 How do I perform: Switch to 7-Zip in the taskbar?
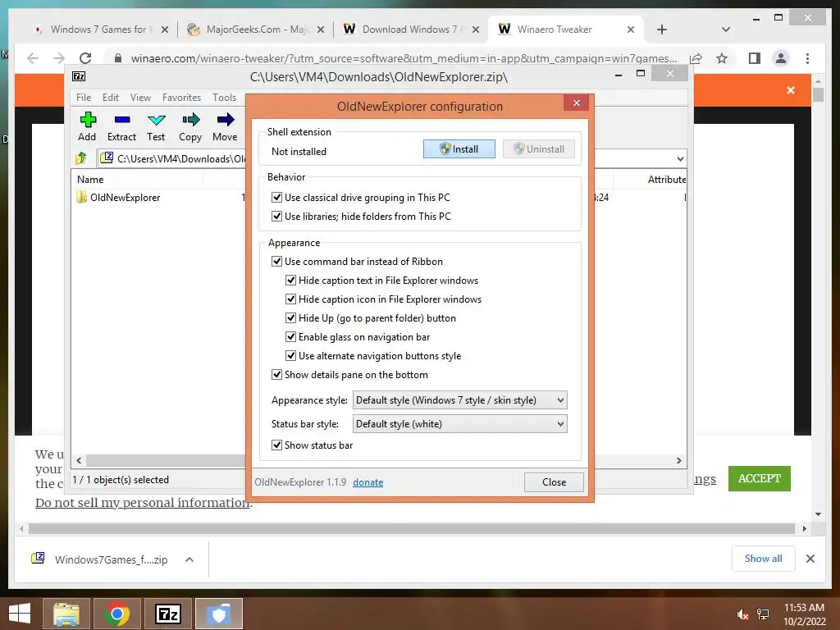167,614
